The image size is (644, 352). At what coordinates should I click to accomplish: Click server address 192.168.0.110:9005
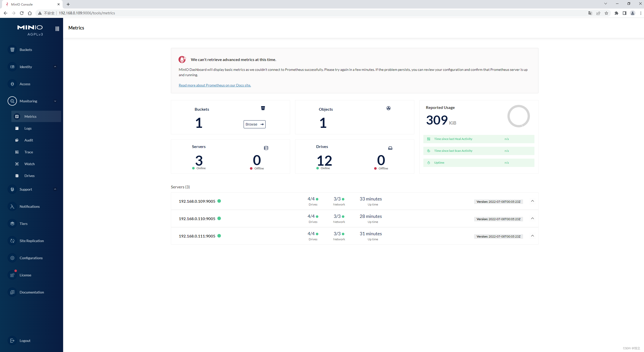pyautogui.click(x=197, y=219)
